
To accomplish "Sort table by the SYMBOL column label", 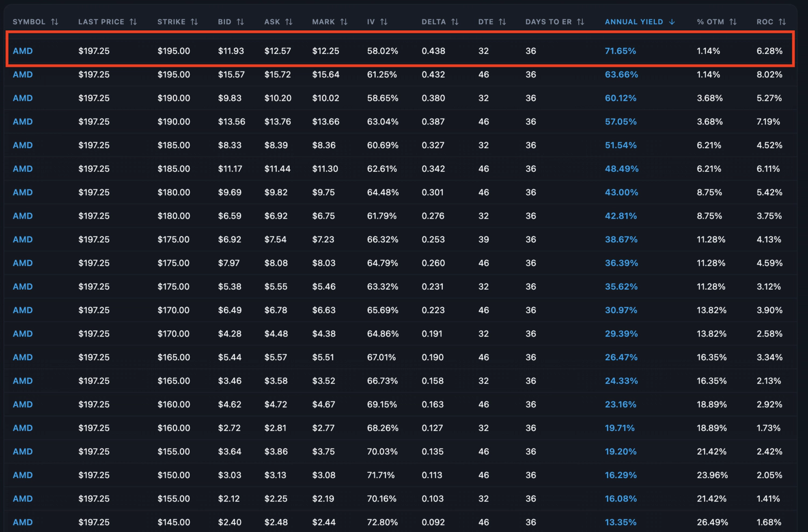I will tap(29, 22).
